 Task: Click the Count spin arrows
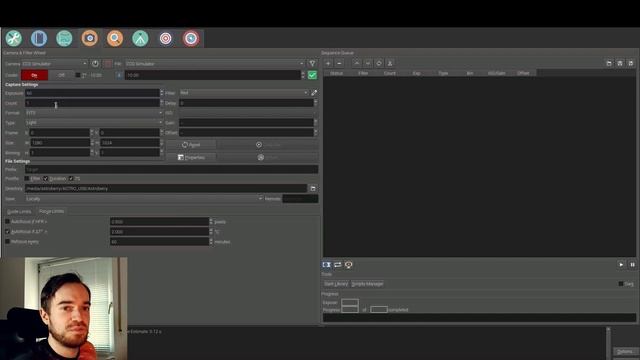pos(162,103)
